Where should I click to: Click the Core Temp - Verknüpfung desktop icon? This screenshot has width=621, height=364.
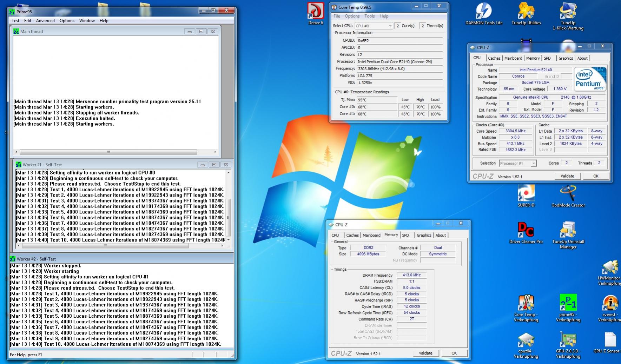click(526, 308)
